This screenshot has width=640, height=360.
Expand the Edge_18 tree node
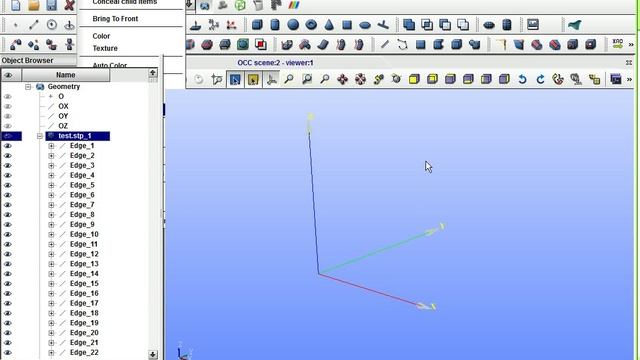click(51, 313)
